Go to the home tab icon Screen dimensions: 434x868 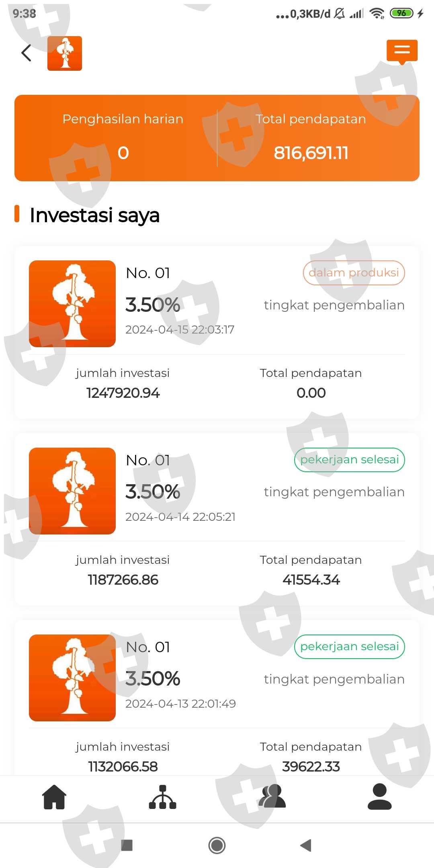point(54,797)
